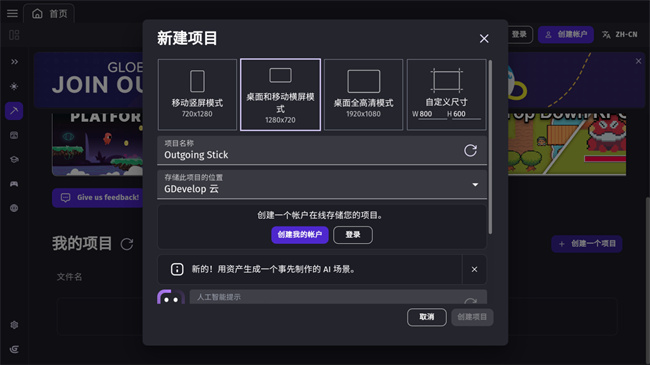Click 登录 in the top header bar
The width and height of the screenshot is (650, 365).
tap(519, 34)
